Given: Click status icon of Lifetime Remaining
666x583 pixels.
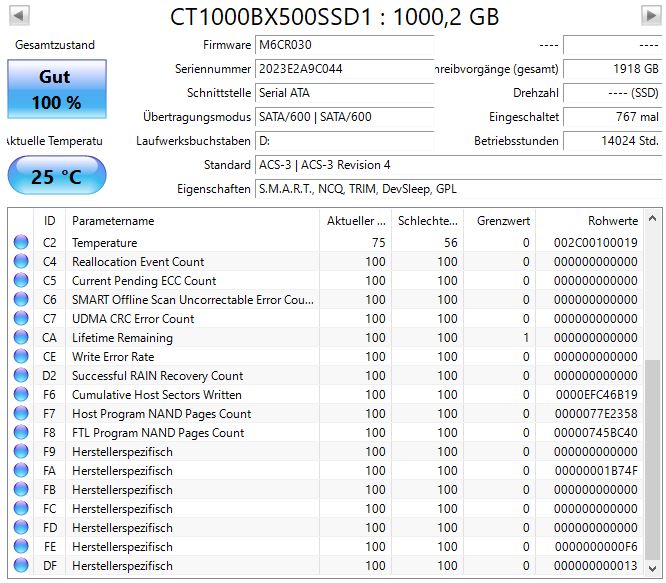Looking at the screenshot, I should (21, 337).
